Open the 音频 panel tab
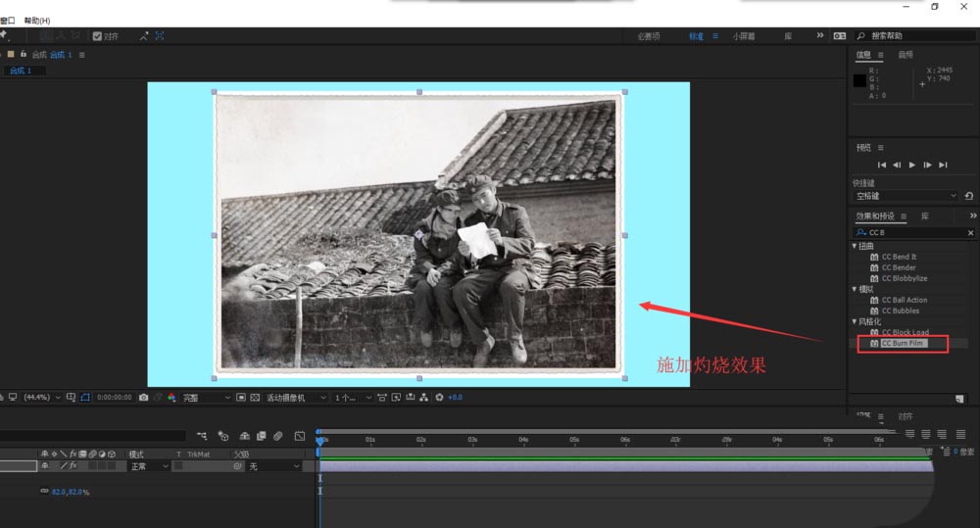Image resolution: width=980 pixels, height=528 pixels. point(906,55)
